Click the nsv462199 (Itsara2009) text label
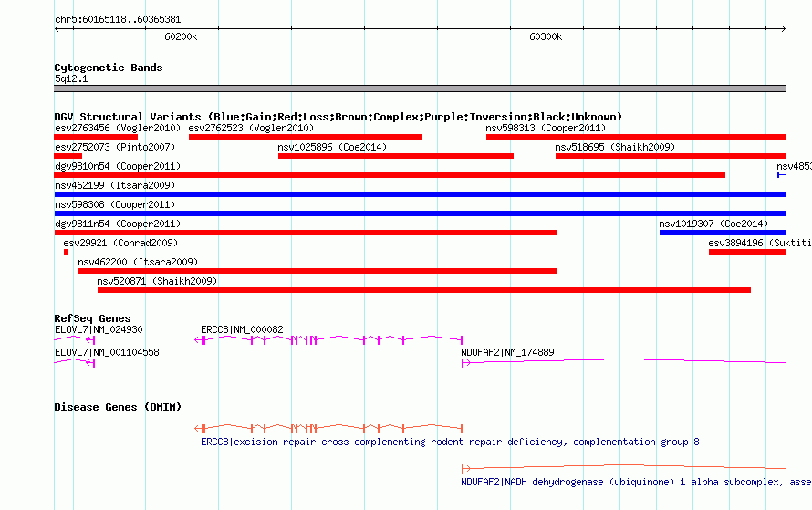The image size is (812, 510). 115,185
